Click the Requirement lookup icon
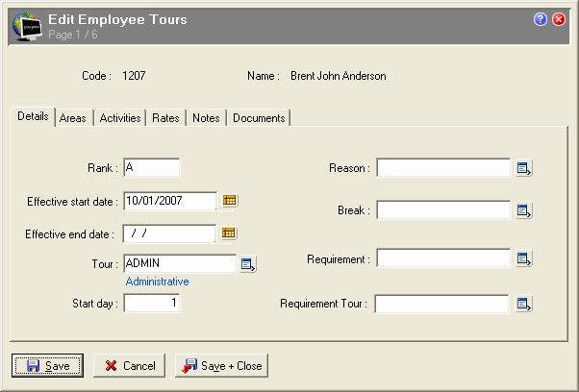The width and height of the screenshot is (579, 392). 524,258
